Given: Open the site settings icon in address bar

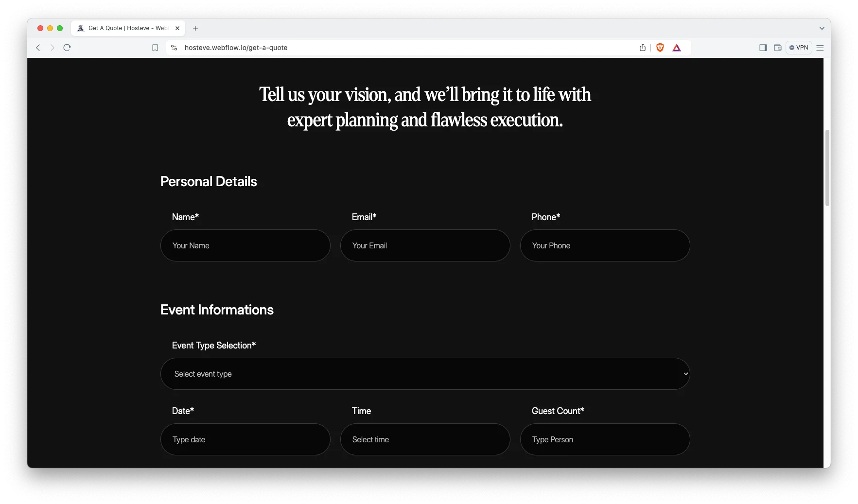Looking at the screenshot, I should click(174, 48).
